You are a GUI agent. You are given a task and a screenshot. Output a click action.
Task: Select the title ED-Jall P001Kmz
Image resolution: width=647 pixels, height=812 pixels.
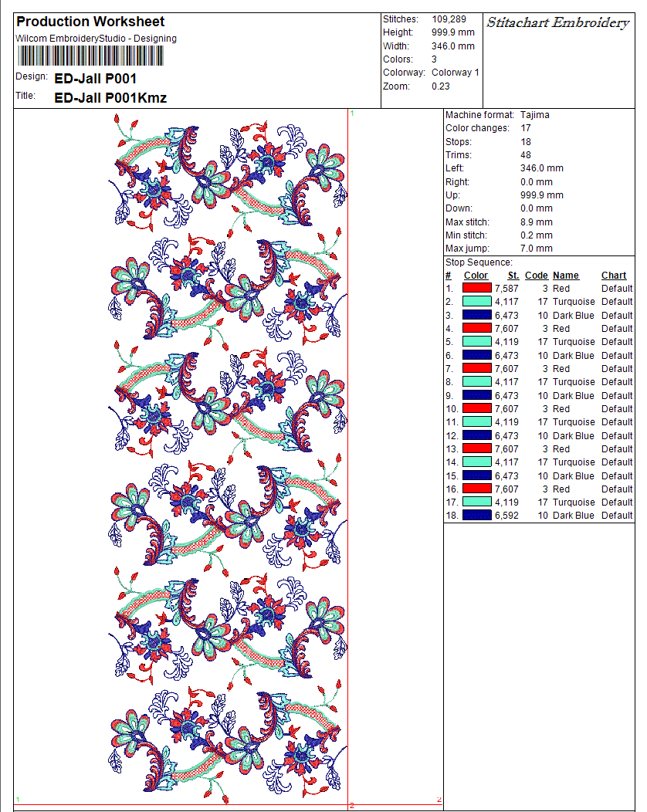(110, 98)
